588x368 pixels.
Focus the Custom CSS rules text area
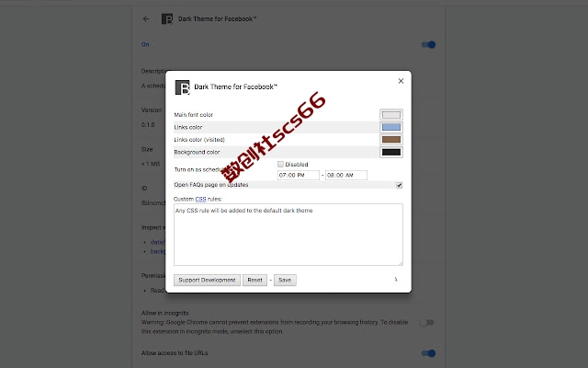click(x=288, y=235)
